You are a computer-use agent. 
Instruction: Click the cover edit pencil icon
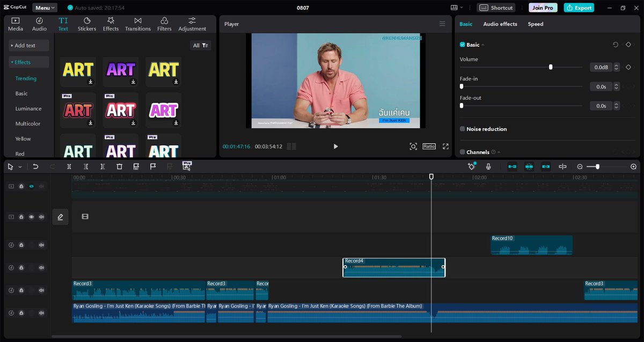point(60,217)
